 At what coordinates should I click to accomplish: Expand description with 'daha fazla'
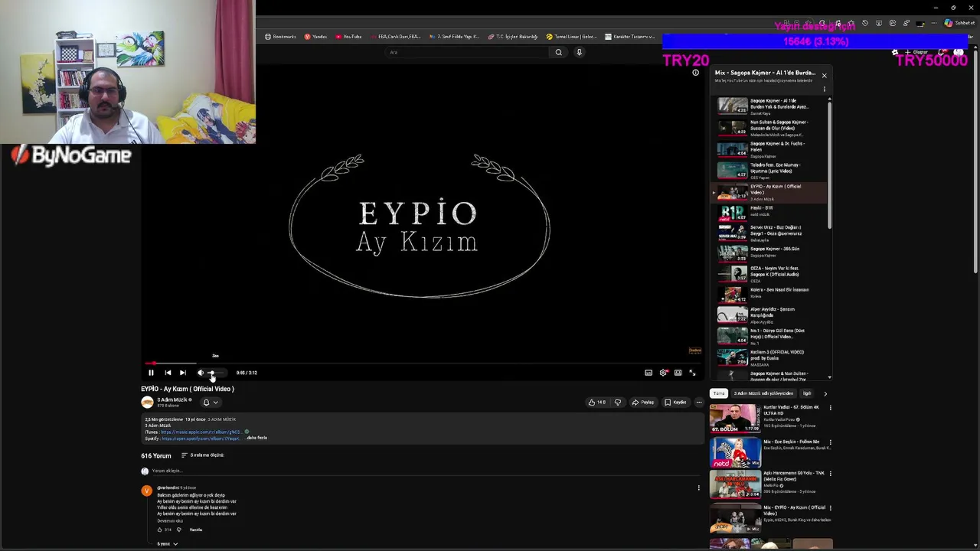coord(256,438)
